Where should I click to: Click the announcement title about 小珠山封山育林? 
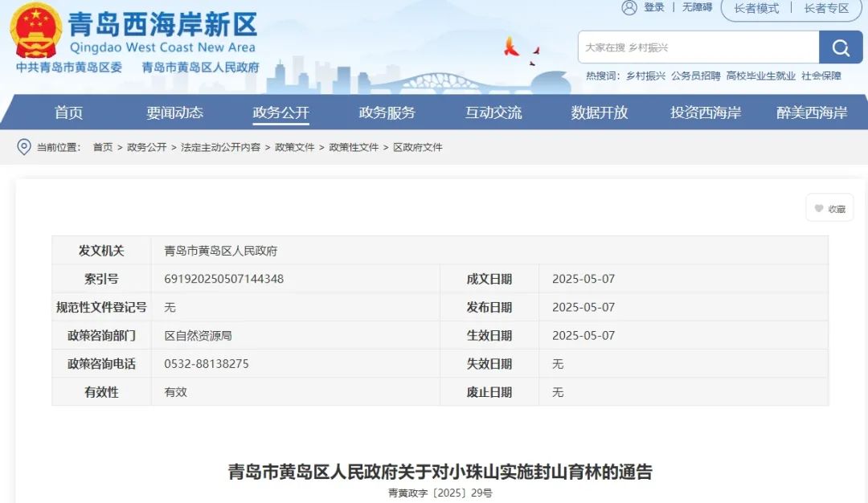(440, 472)
